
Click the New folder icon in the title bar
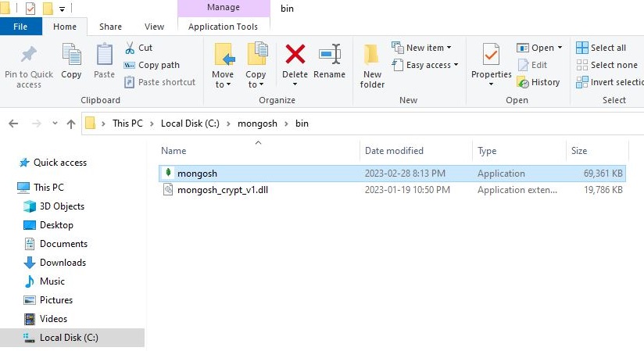click(x=48, y=9)
